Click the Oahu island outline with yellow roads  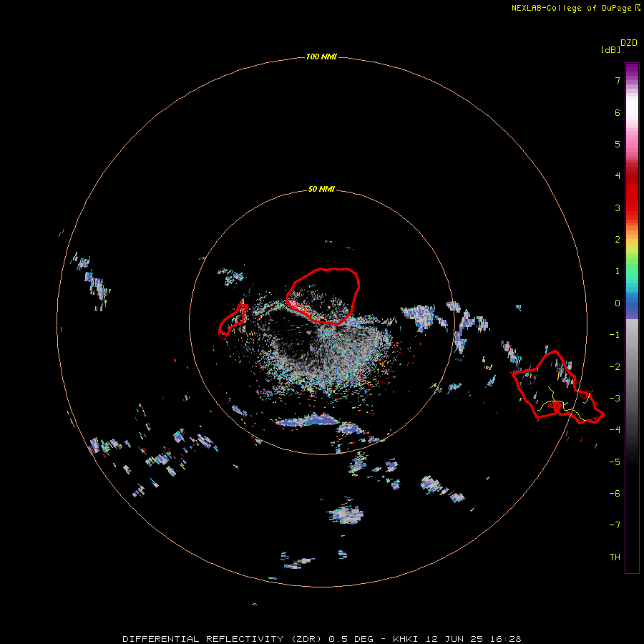[557, 386]
